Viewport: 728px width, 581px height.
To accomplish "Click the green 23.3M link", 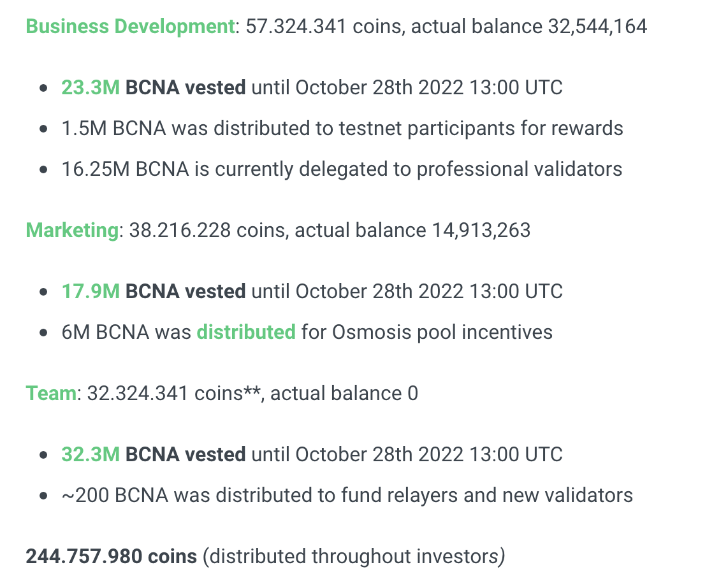I will tap(90, 87).
